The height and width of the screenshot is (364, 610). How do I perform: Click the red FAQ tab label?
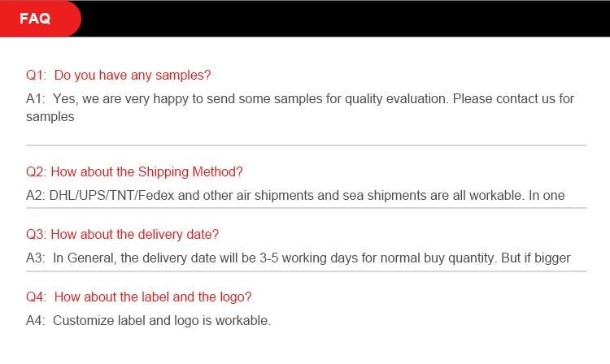click(x=35, y=19)
